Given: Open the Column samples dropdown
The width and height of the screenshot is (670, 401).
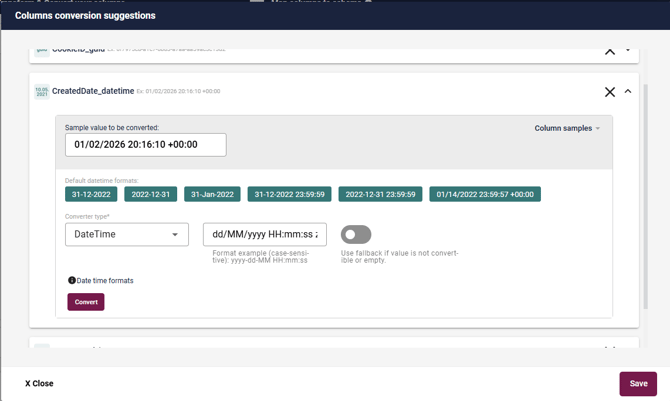Looking at the screenshot, I should tap(567, 129).
